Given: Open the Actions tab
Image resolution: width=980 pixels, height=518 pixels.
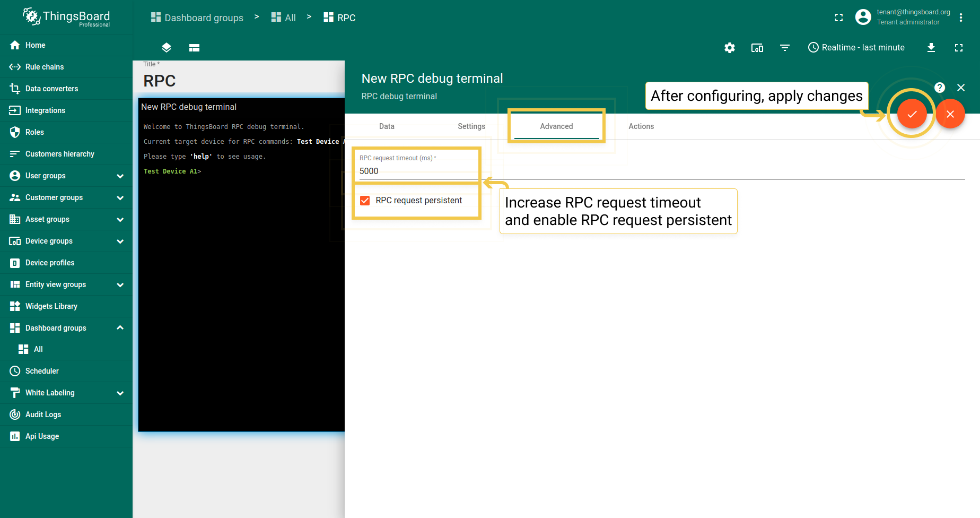Looking at the screenshot, I should (x=641, y=126).
